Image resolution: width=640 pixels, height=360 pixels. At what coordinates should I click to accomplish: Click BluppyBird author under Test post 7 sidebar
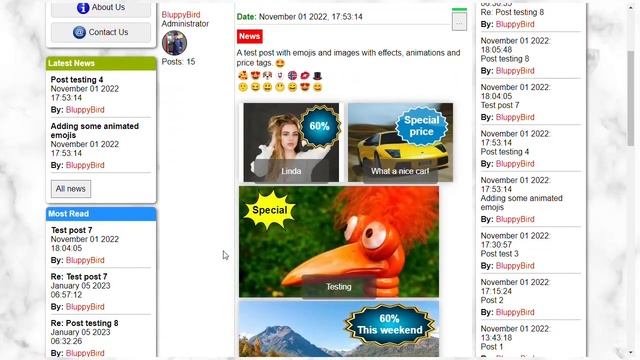[515, 118]
